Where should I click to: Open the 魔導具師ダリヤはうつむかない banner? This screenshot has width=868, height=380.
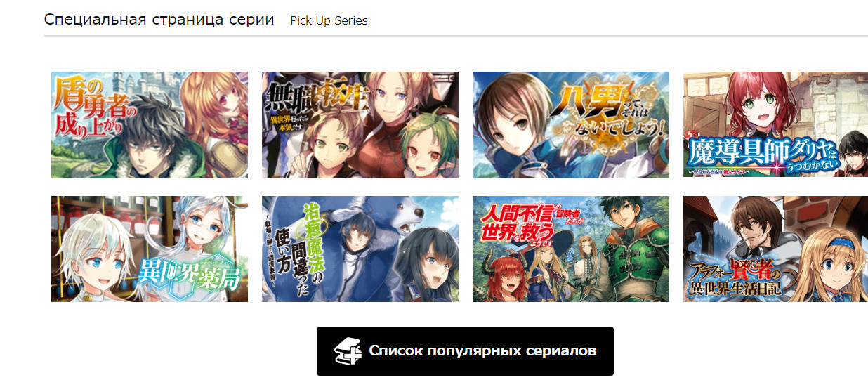pos(775,125)
